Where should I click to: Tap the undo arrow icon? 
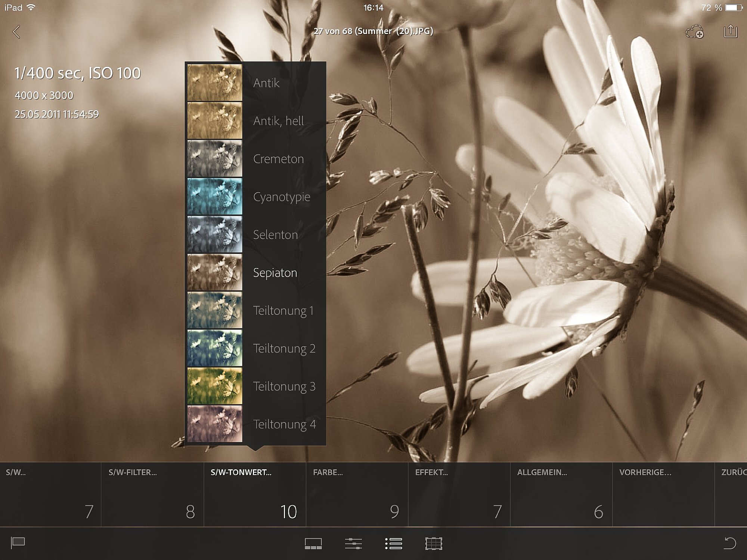(x=730, y=543)
